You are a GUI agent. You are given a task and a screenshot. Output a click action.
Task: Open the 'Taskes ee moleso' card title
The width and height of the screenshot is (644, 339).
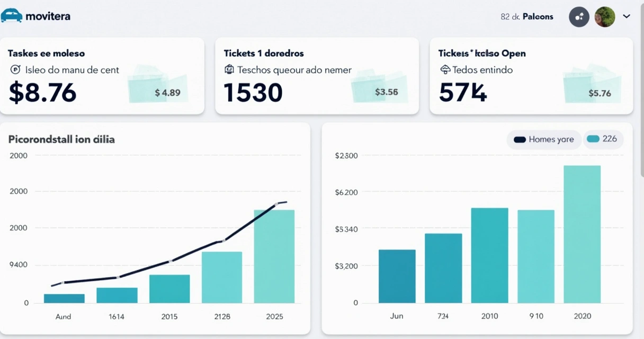click(46, 53)
